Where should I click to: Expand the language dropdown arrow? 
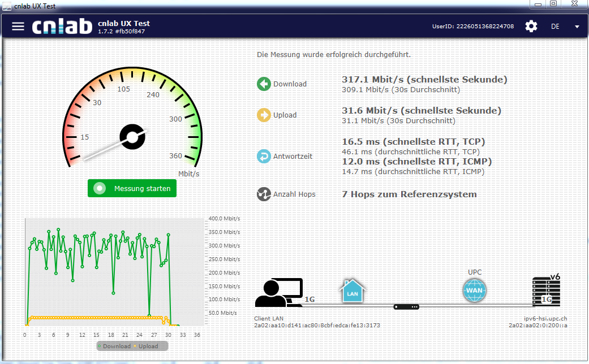tap(577, 27)
